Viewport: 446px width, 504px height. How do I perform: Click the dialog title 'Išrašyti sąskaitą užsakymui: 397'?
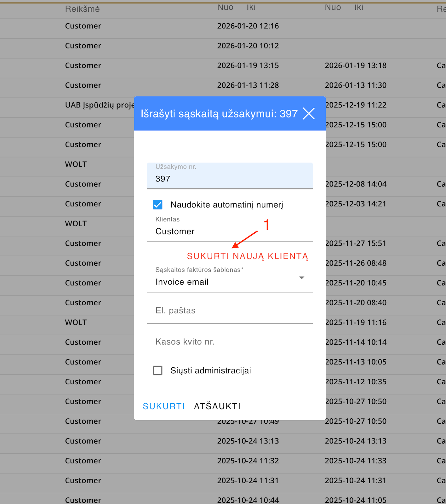[x=219, y=114]
